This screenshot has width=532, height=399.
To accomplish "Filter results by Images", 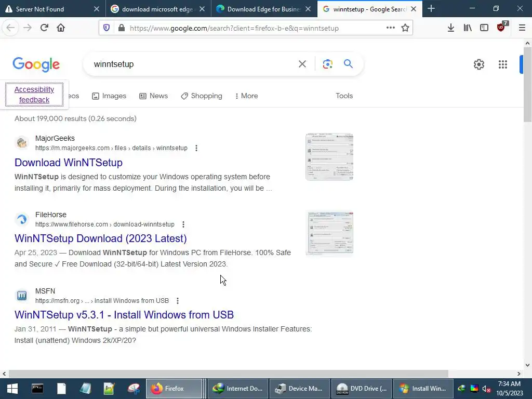I will [109, 96].
